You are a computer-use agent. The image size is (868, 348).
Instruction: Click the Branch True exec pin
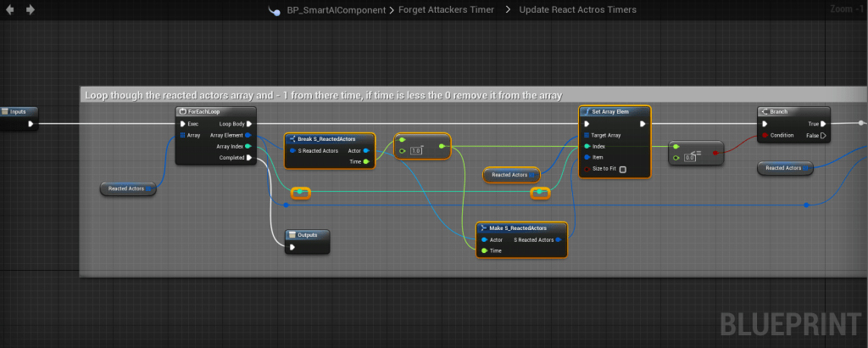click(823, 123)
